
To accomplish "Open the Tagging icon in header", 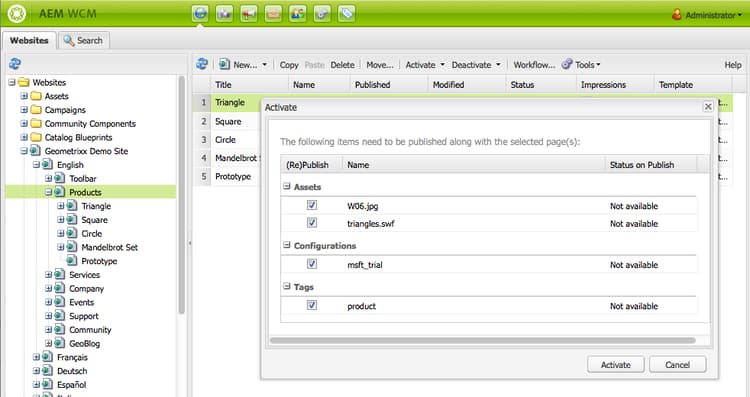I will coord(347,13).
